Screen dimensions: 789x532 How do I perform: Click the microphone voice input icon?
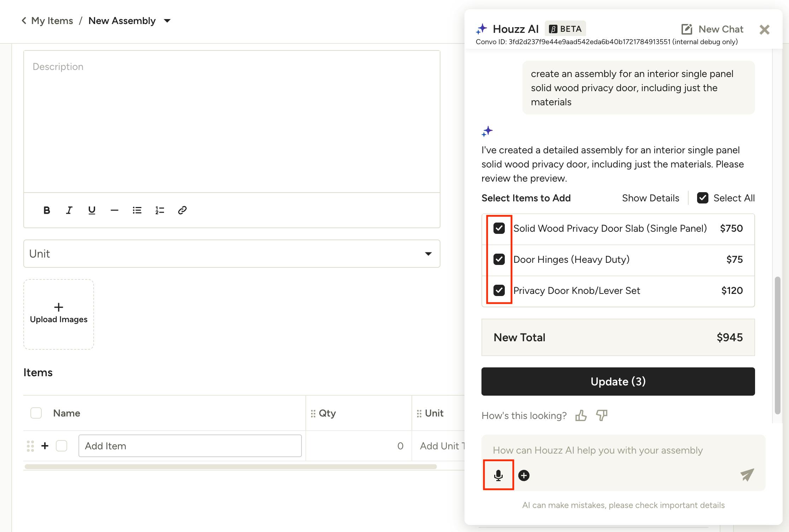point(498,475)
